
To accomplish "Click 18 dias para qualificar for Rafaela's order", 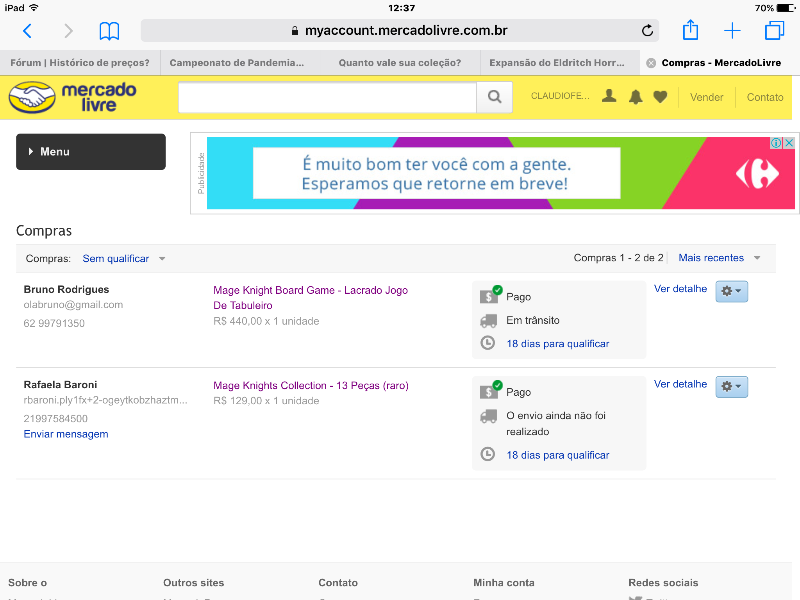I will (558, 455).
